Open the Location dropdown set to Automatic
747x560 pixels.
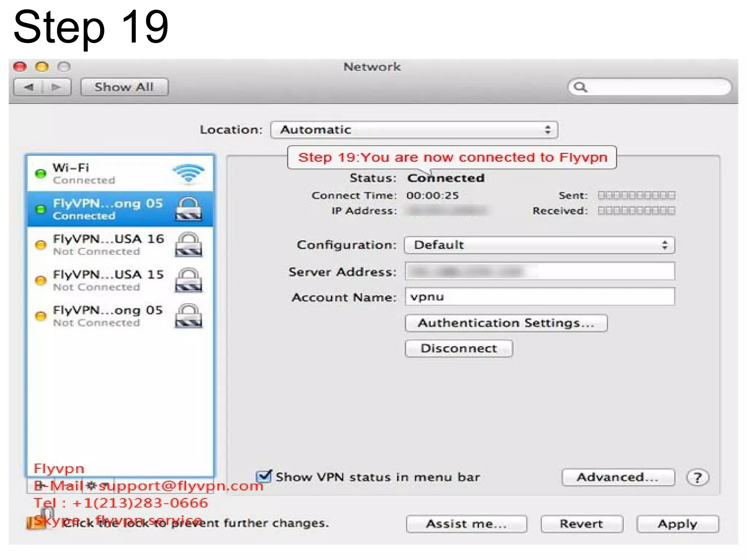(414, 130)
